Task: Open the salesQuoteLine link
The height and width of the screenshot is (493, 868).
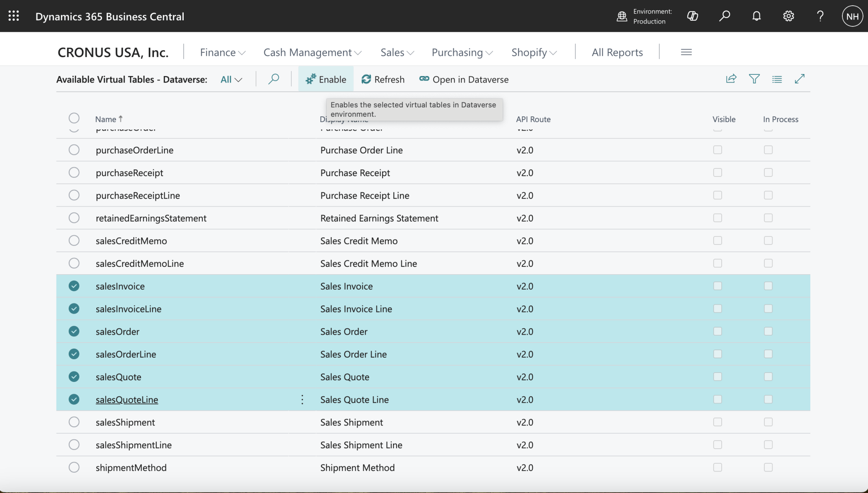Action: coord(127,400)
